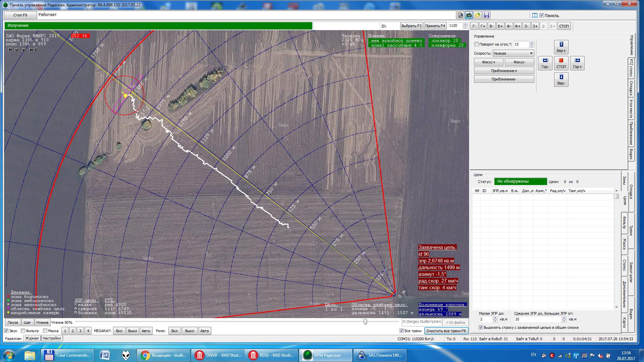Click the camera snapshot toolbar icon
The width and height of the screenshot is (644, 362).
point(469,15)
